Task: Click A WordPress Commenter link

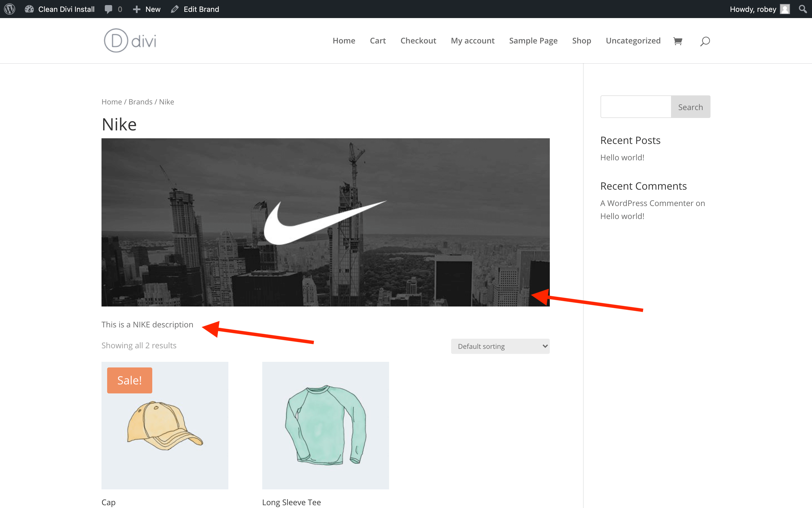Action: click(x=646, y=203)
